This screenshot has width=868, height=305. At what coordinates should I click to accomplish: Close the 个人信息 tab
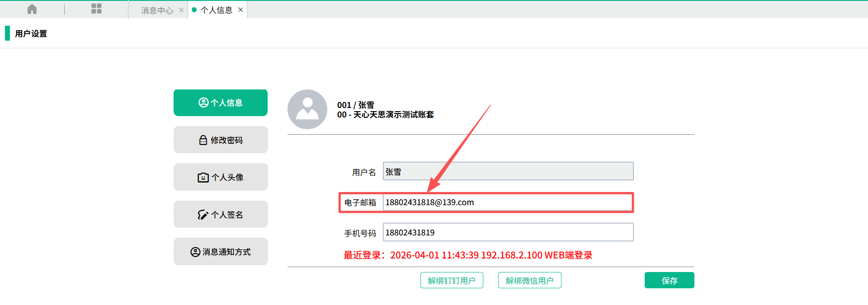[x=241, y=9]
